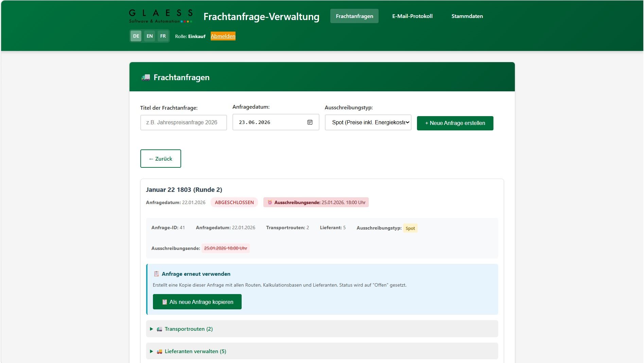Open the Ausschreibungstyp dropdown

pos(368,122)
